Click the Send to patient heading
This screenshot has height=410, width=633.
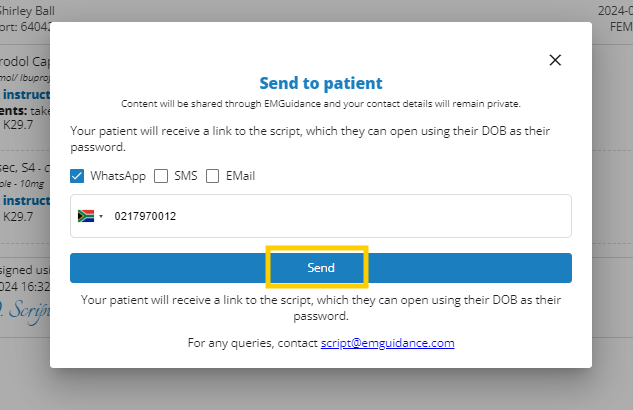pos(320,83)
